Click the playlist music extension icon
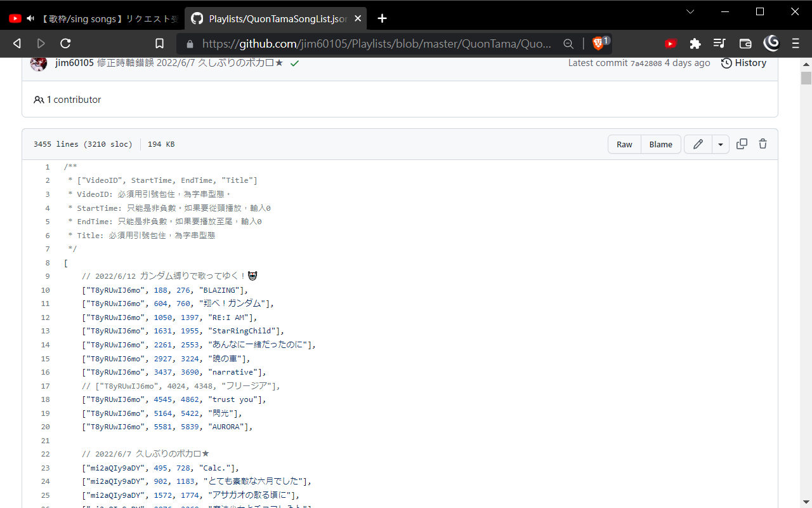812x508 pixels. (x=720, y=43)
